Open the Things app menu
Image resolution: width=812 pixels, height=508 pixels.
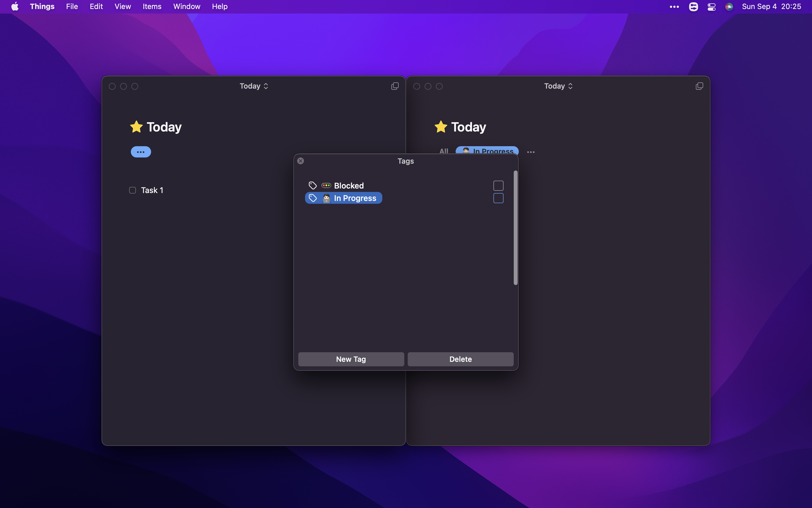(x=42, y=6)
